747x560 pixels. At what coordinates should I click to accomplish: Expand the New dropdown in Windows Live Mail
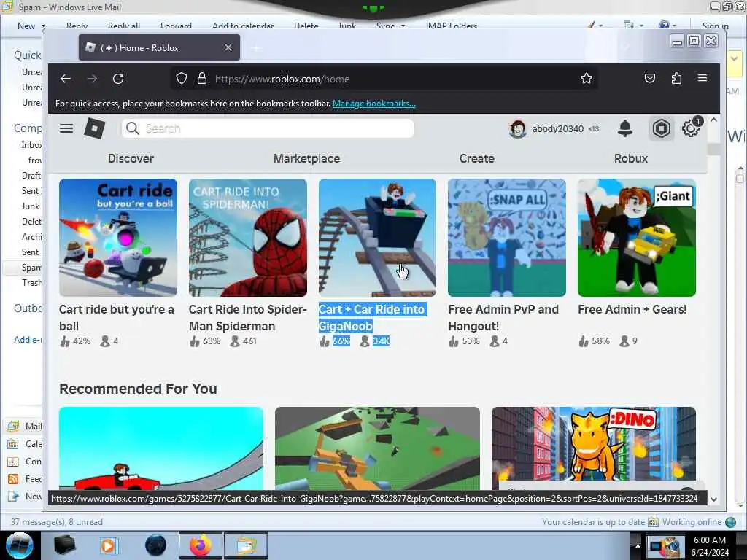click(43, 26)
